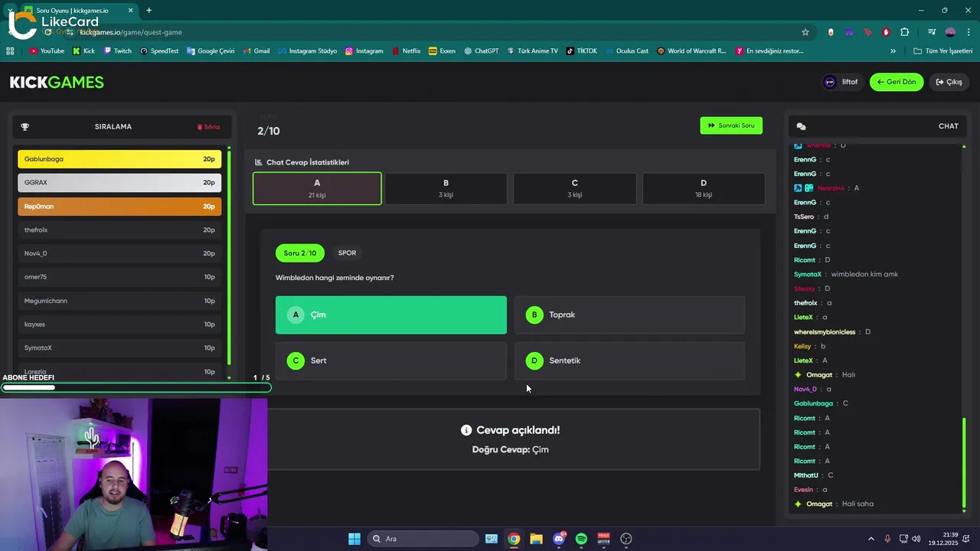Select statistics tile A 21 kişi
The image size is (980, 551).
pos(317,188)
